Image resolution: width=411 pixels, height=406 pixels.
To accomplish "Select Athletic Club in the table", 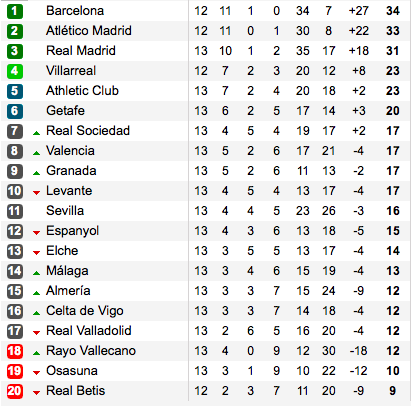I will pyautogui.click(x=82, y=91).
